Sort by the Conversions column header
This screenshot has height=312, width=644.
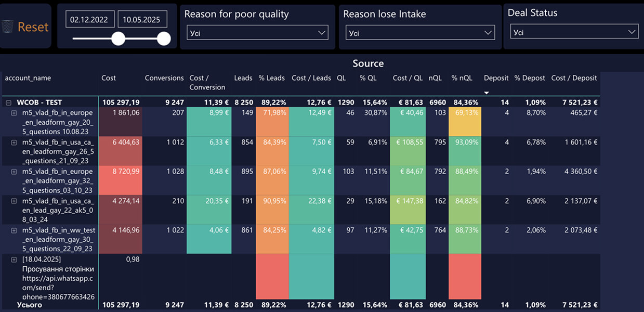point(164,78)
